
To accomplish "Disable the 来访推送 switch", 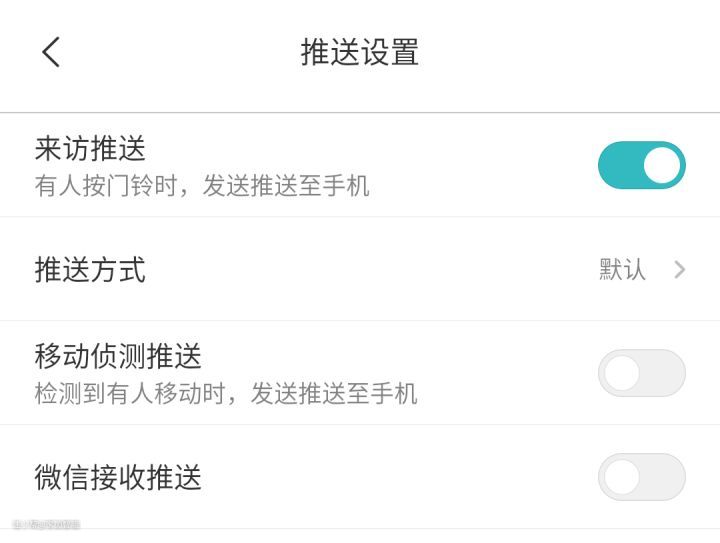I will (x=641, y=165).
